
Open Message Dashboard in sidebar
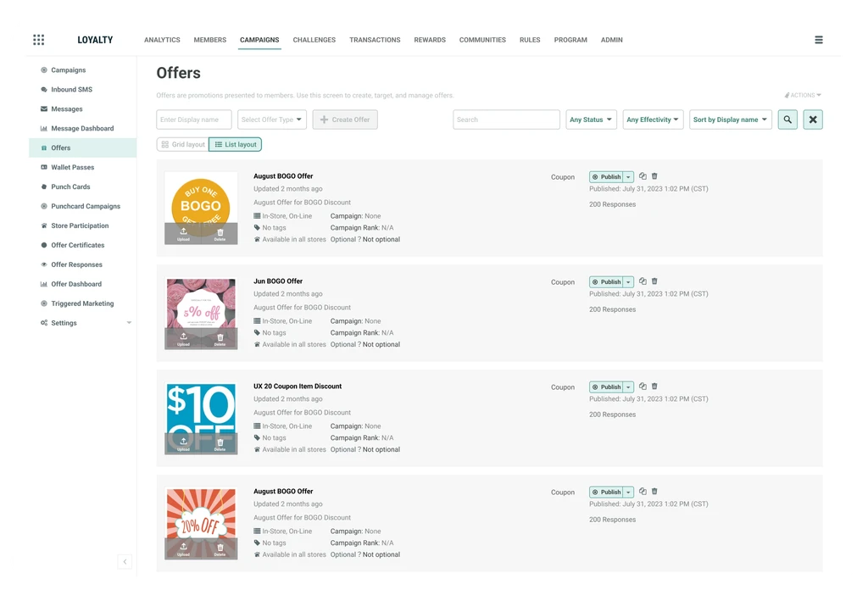pos(82,128)
